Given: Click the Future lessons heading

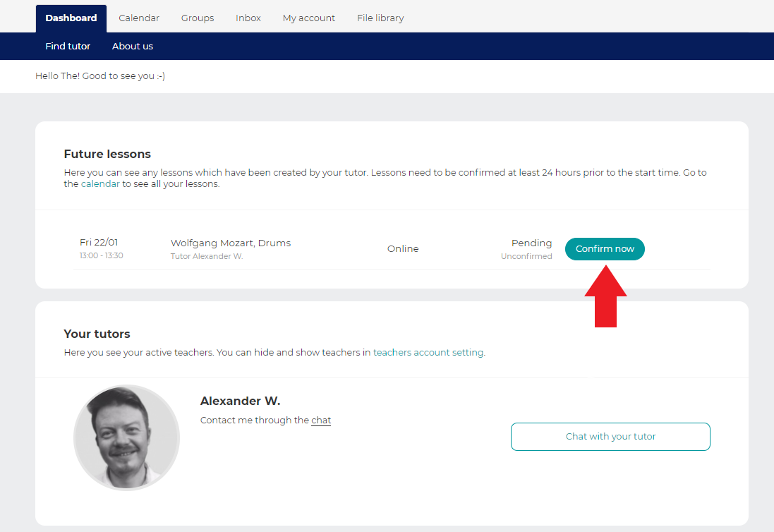Looking at the screenshot, I should 107,154.
